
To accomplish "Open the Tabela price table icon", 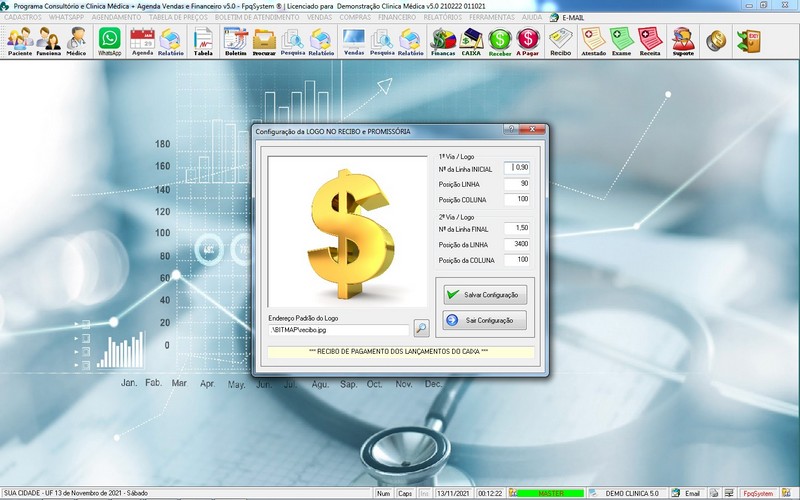I will [203, 41].
